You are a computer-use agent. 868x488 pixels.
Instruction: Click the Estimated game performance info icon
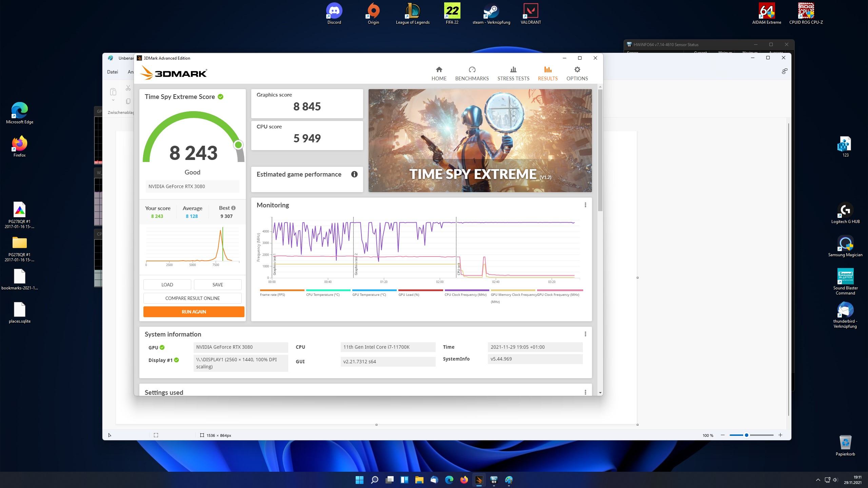(x=354, y=174)
